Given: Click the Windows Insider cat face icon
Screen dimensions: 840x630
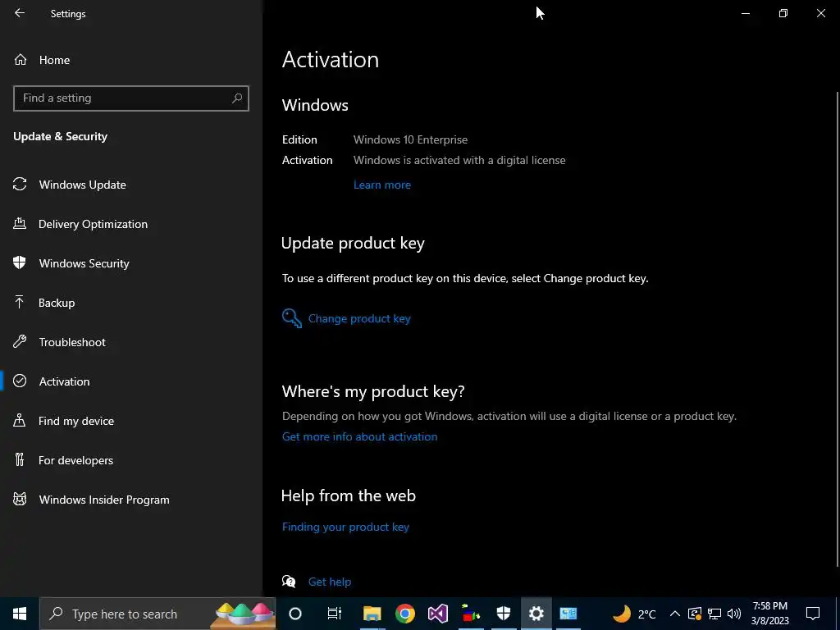Looking at the screenshot, I should (x=20, y=499).
